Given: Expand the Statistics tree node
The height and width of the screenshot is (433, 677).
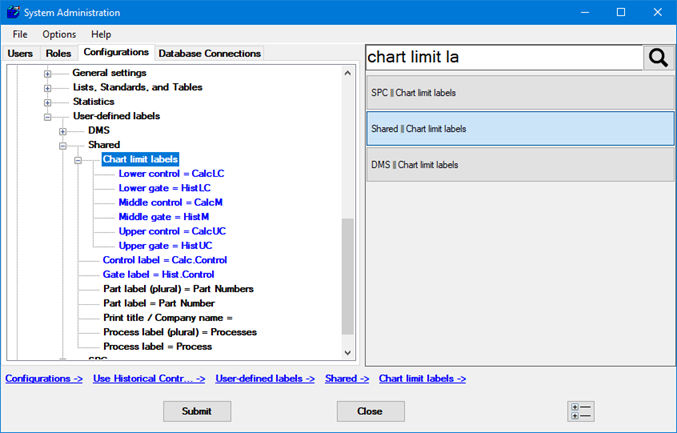Looking at the screenshot, I should click(48, 102).
